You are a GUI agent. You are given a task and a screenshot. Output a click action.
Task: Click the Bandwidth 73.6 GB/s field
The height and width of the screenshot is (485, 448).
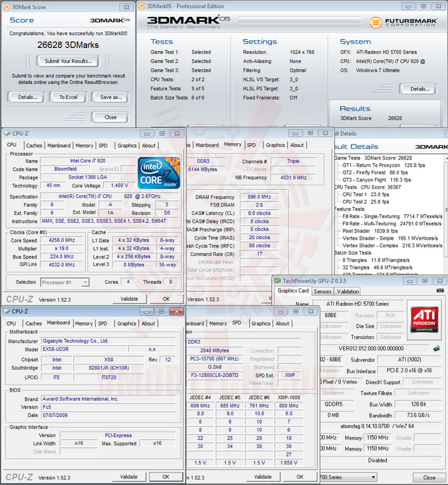[x=418, y=415]
